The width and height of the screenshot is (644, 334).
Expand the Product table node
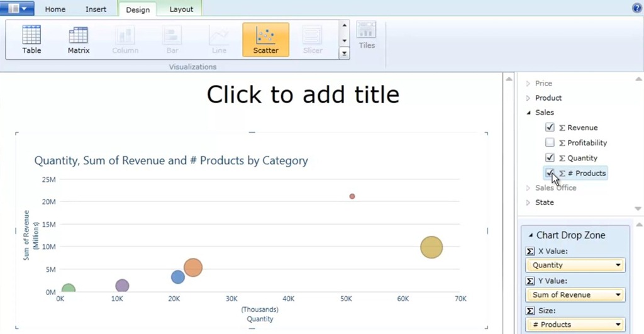pos(528,98)
